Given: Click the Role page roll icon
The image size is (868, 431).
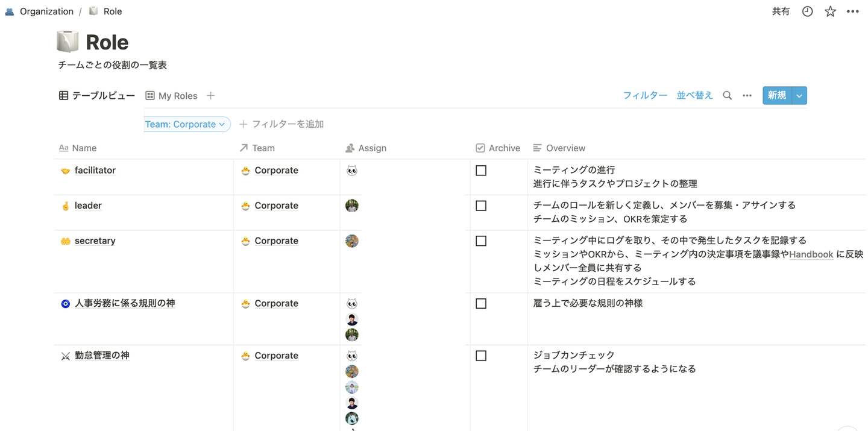Looking at the screenshot, I should tap(68, 42).
